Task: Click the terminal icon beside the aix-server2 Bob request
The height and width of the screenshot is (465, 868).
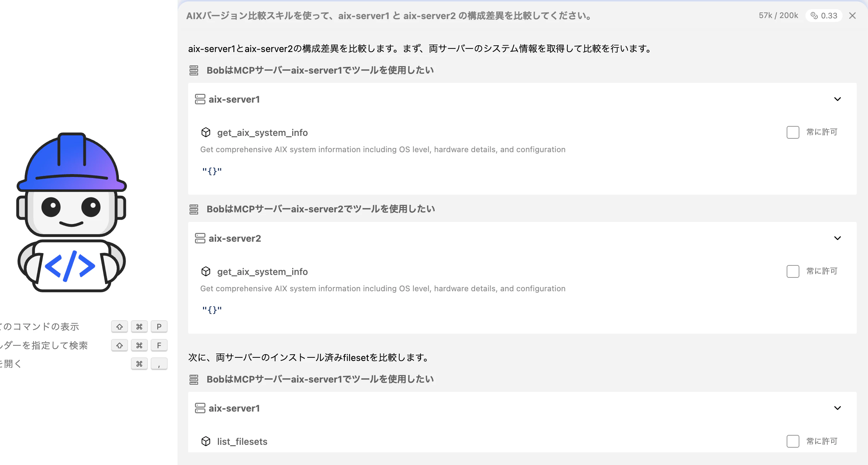Action: tap(193, 209)
